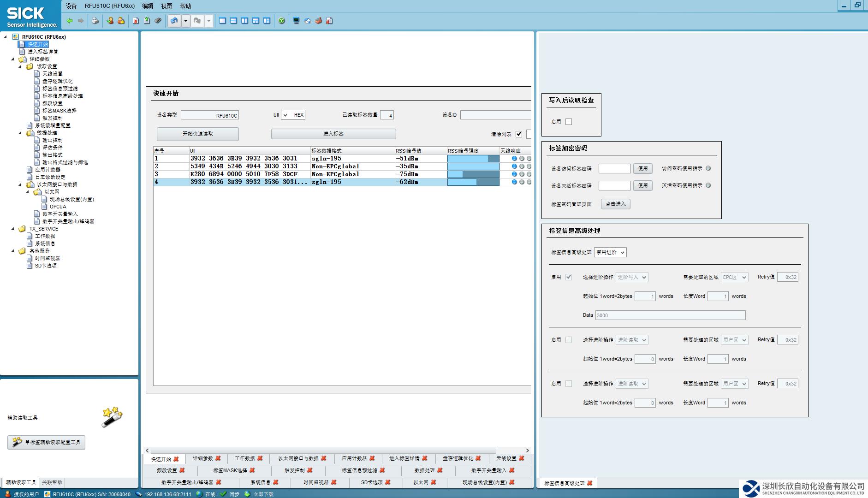Click the printer icon in toolbar
Screen dimensions: 868x498
pos(95,21)
